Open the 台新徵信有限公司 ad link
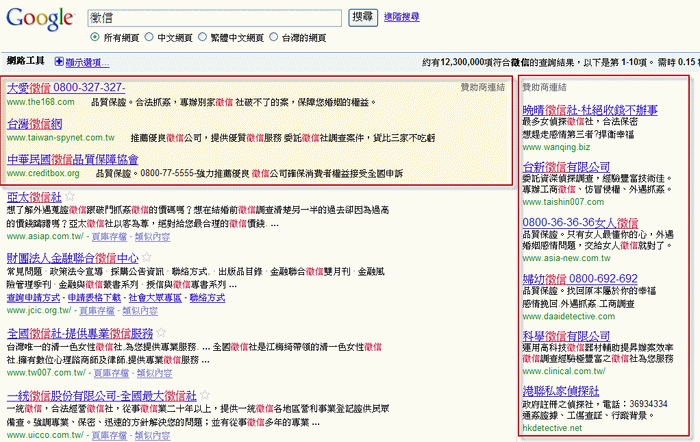The width and height of the screenshot is (700, 442). point(566,167)
